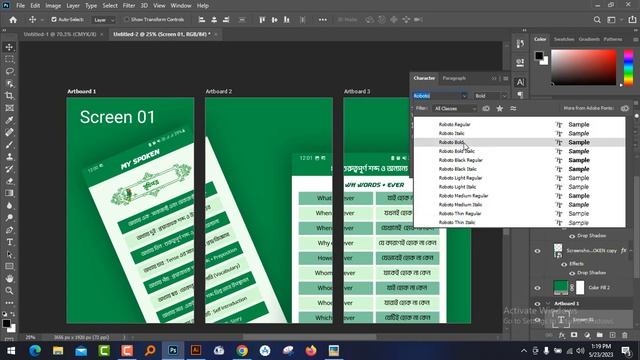
Task: Open the Filter All Classes dropdown
Action: pos(455,109)
